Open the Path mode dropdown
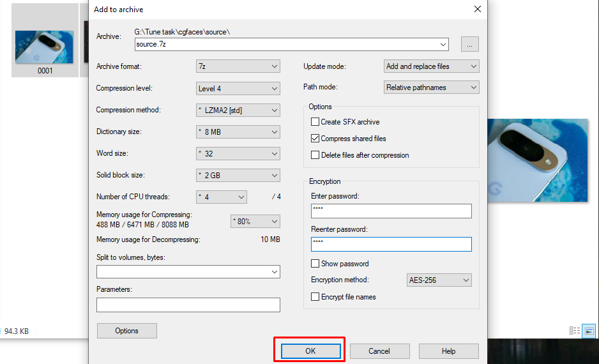Viewport: 599px width, 364px height. click(x=431, y=87)
